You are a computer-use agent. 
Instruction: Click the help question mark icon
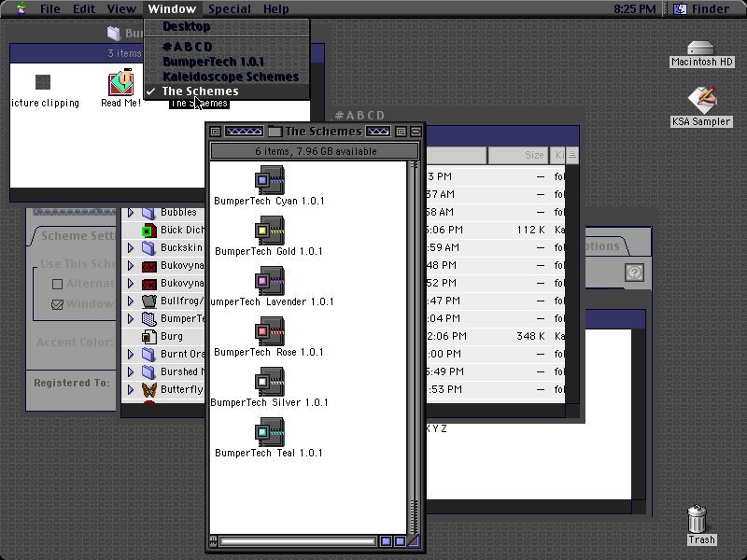coord(635,273)
